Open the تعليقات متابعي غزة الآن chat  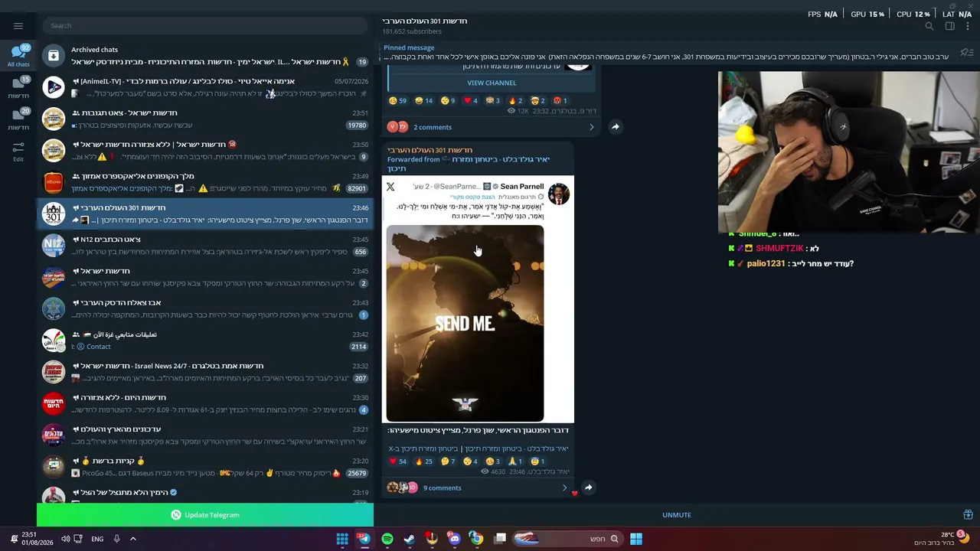[205, 341]
